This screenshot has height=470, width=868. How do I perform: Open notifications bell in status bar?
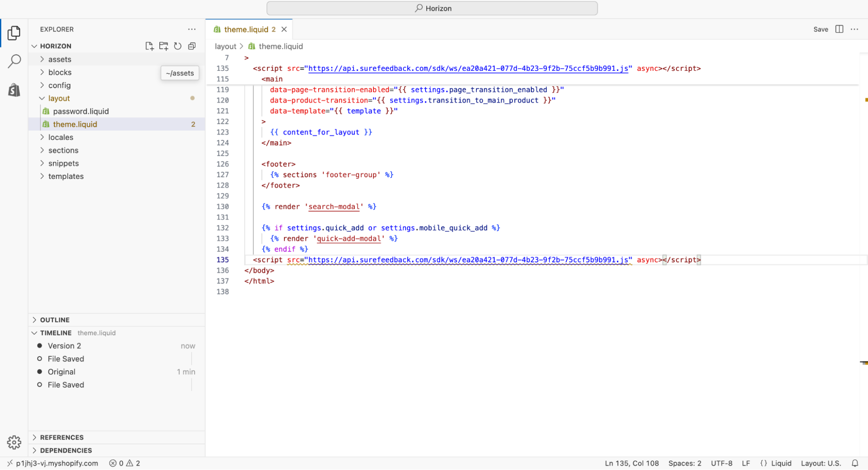[855, 463]
